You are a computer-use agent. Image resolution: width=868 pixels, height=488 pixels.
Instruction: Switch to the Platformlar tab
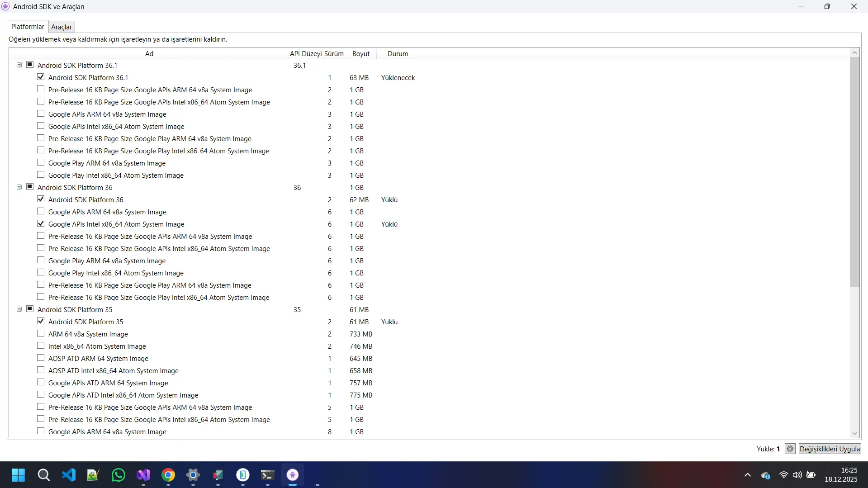(28, 27)
